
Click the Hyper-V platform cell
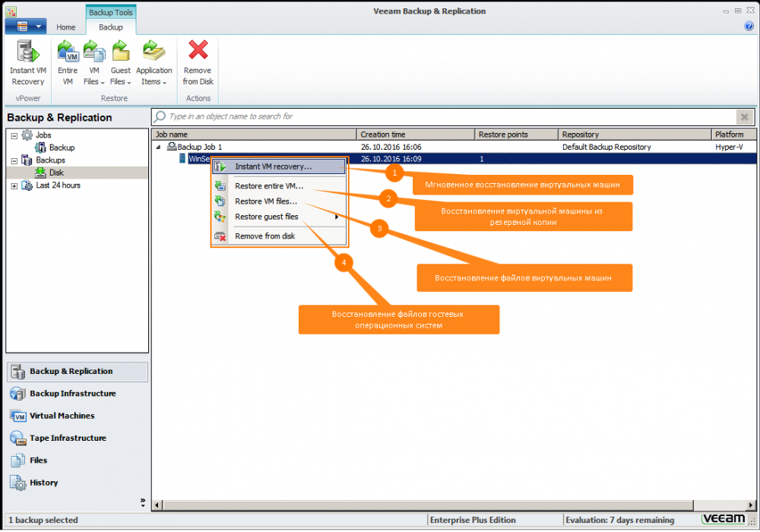click(729, 147)
